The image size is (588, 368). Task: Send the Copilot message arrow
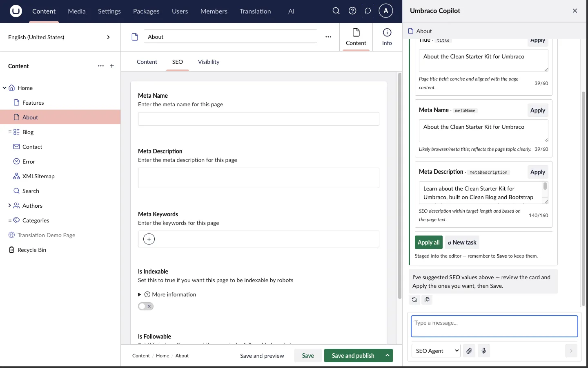[x=571, y=351]
